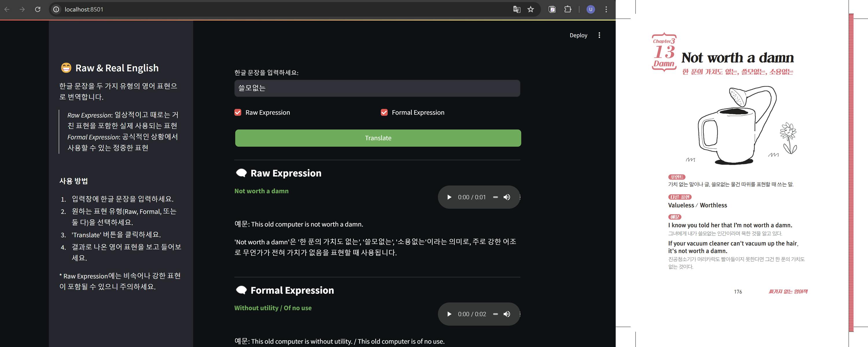Click the Deploy button
This screenshot has width=868, height=347.
pyautogui.click(x=578, y=35)
